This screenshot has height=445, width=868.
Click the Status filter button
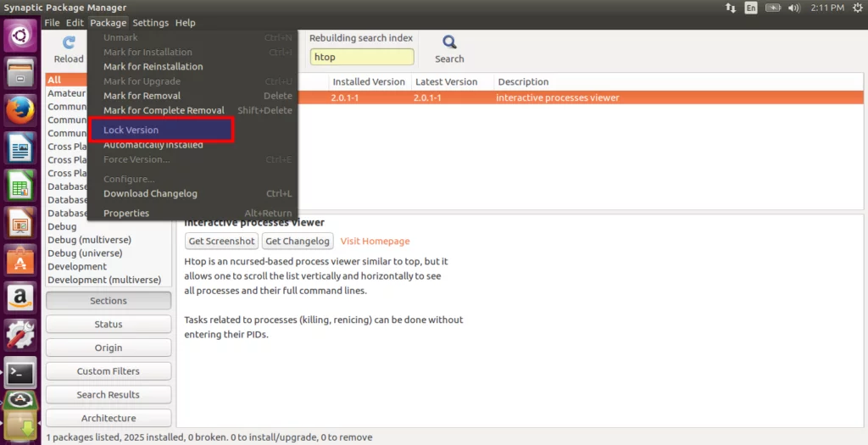click(108, 325)
